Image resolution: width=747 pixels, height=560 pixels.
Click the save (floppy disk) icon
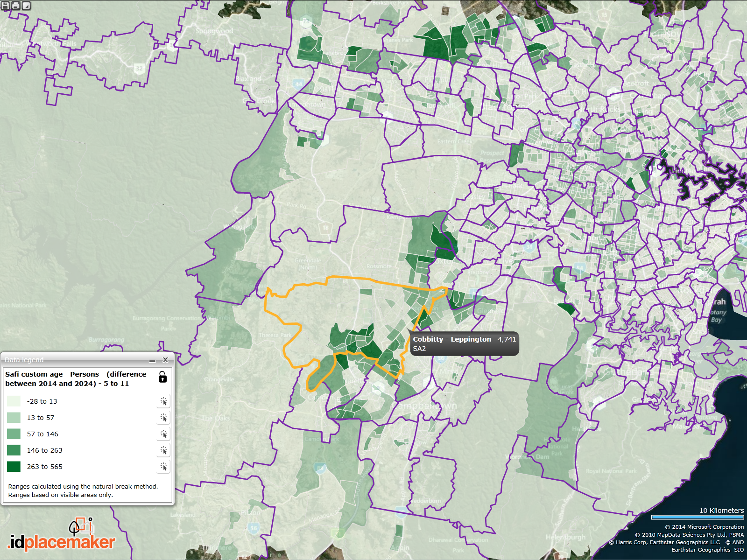[x=5, y=5]
